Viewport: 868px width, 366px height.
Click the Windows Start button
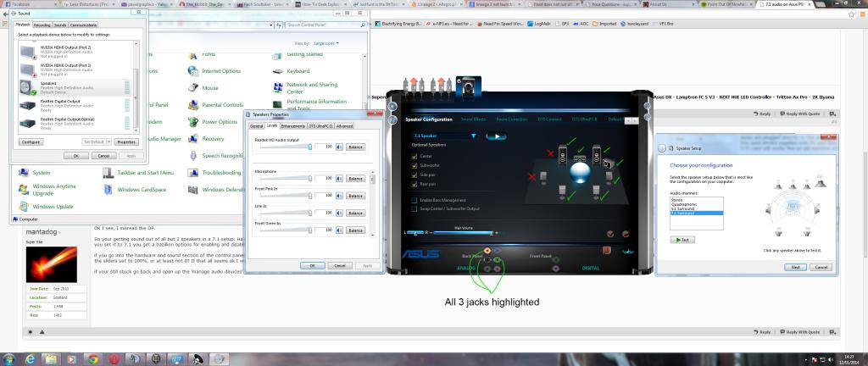point(9,359)
